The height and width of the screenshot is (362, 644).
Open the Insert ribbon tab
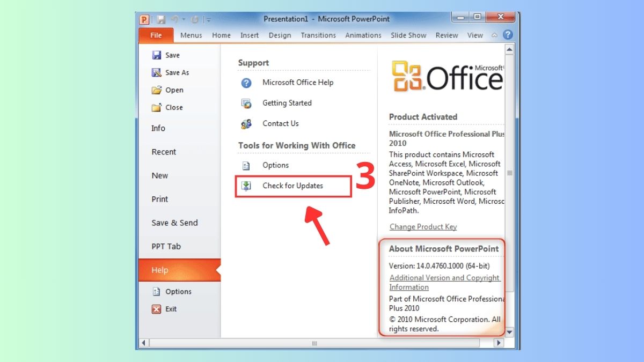pos(250,35)
